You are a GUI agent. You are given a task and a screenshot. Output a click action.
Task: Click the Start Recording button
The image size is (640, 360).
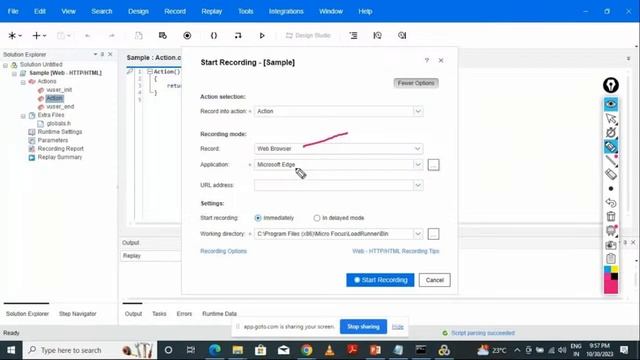tap(380, 280)
